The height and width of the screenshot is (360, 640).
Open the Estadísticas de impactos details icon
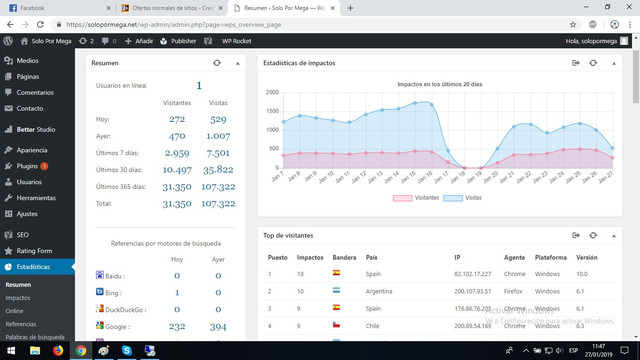[x=576, y=63]
